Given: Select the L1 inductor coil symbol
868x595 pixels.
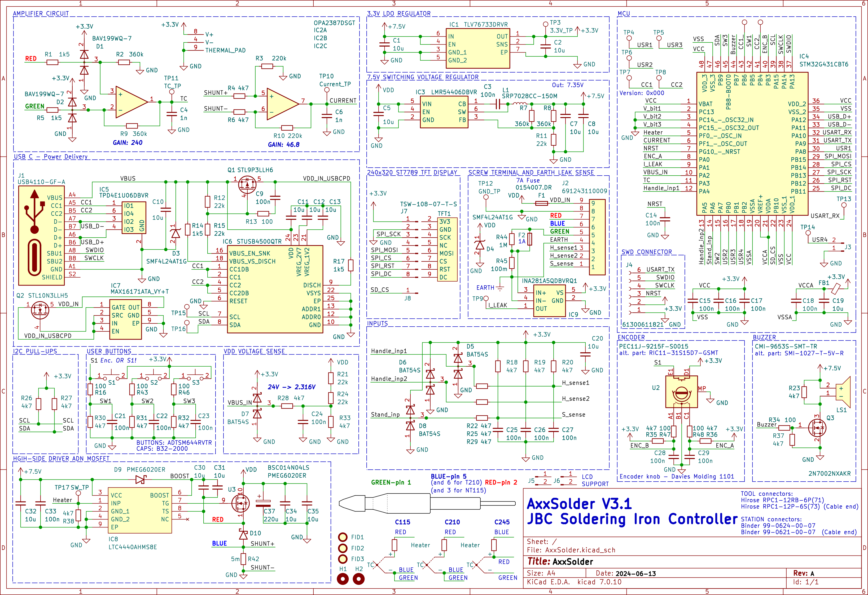Looking at the screenshot, I should tap(520, 103).
